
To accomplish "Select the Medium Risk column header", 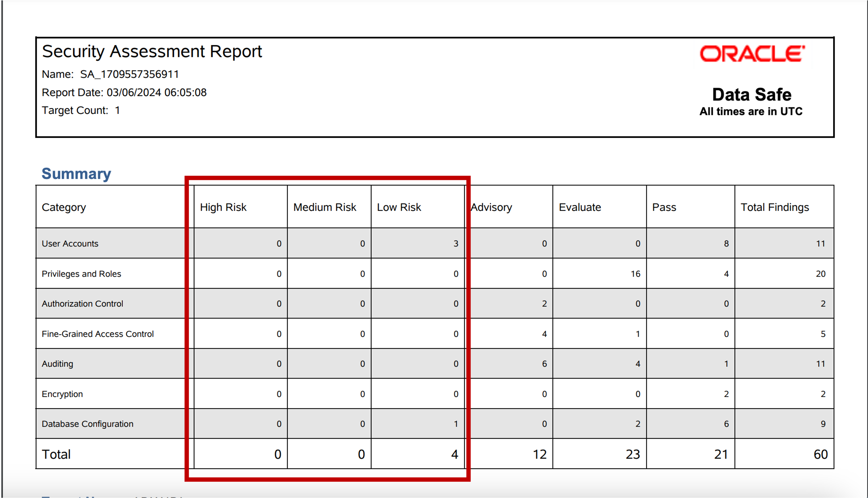I will [x=325, y=207].
